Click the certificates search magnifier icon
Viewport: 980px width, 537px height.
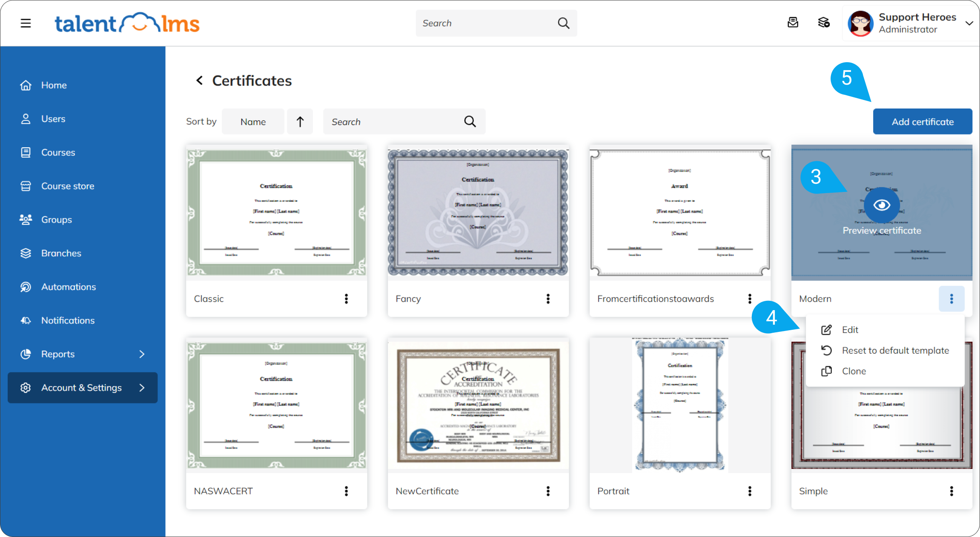coord(470,122)
